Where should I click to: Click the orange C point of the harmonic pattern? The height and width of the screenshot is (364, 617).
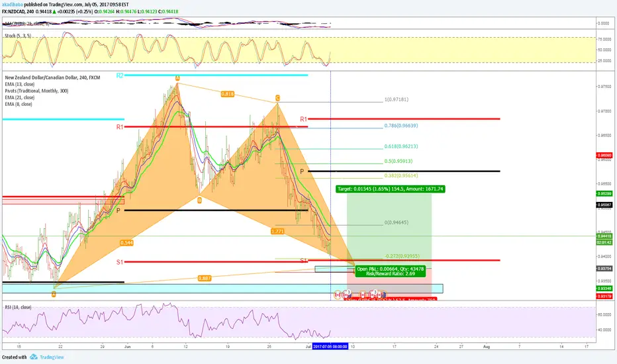(x=277, y=98)
